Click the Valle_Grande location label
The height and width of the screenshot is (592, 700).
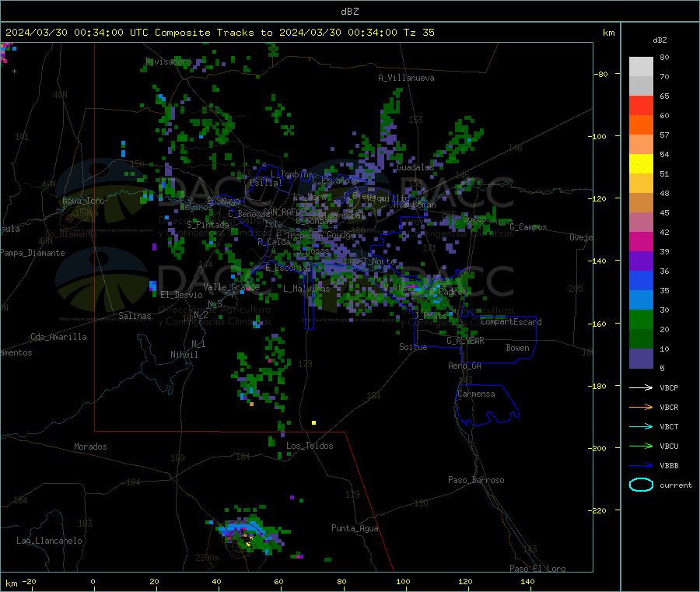pos(231,287)
